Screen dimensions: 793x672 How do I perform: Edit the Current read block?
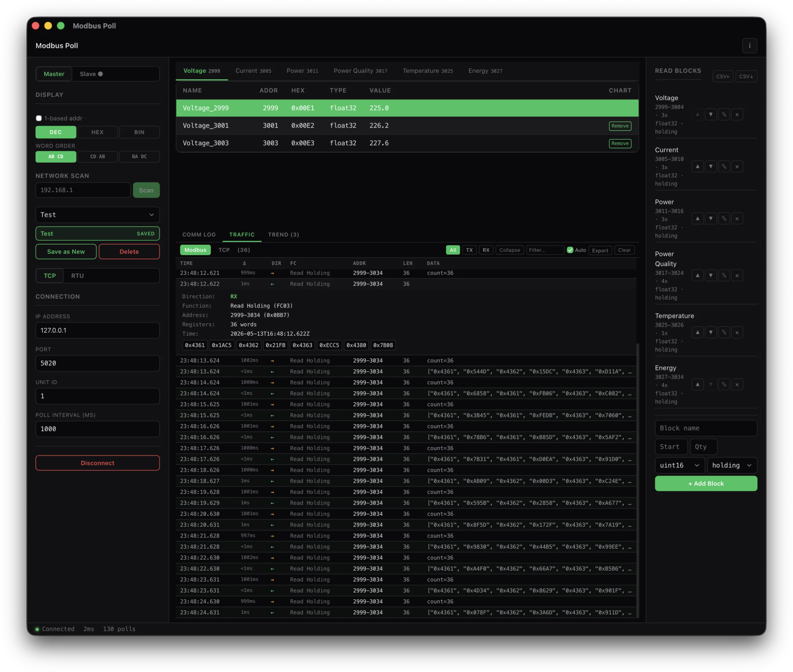(x=724, y=166)
